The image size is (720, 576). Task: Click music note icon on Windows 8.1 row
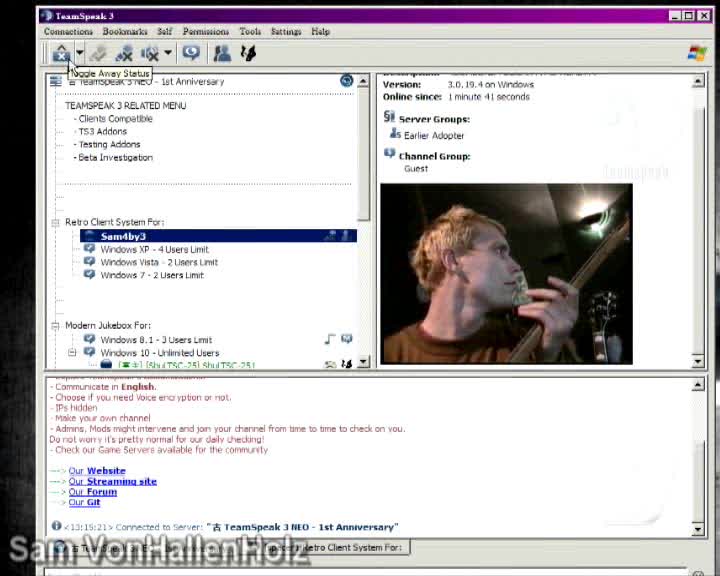pos(330,339)
